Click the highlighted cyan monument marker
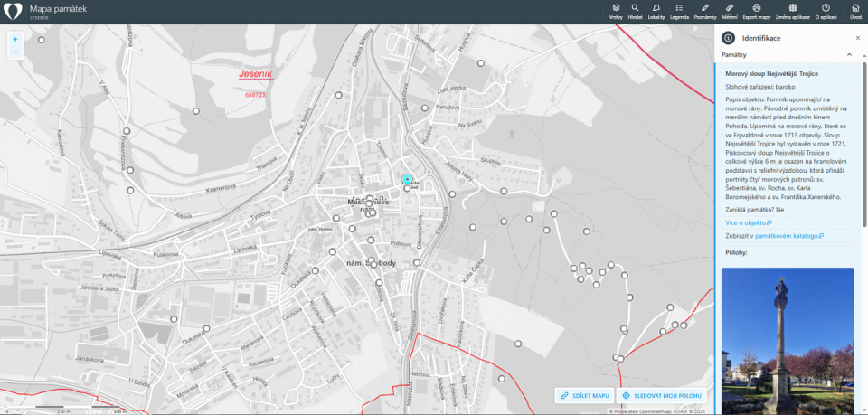This screenshot has height=415, width=868. [407, 180]
